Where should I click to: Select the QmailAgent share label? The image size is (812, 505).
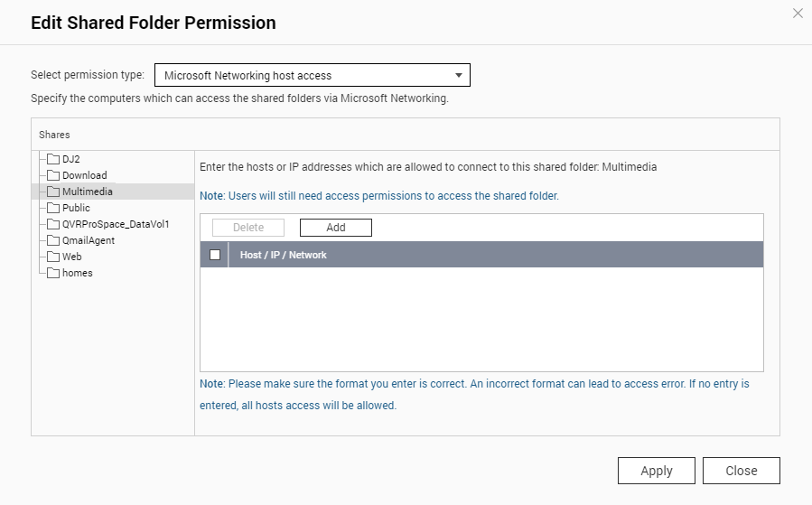[89, 240]
